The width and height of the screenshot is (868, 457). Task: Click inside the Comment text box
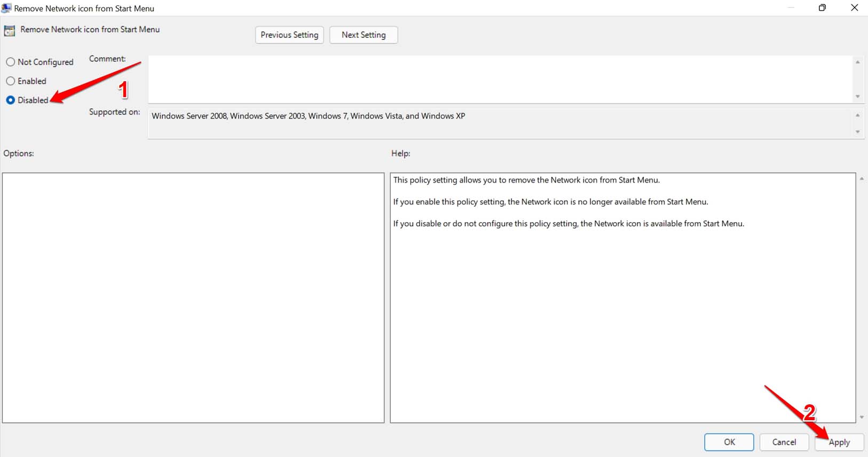pyautogui.click(x=500, y=80)
